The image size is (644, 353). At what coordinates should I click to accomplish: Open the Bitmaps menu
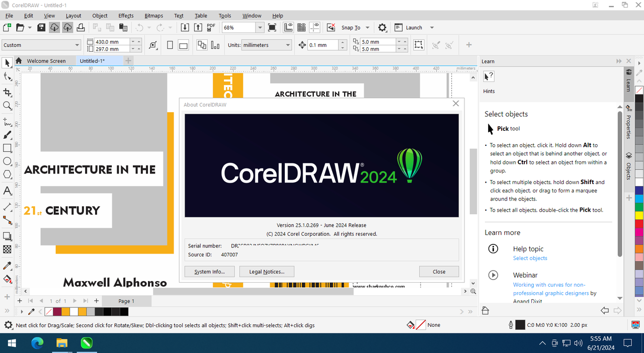click(x=153, y=16)
